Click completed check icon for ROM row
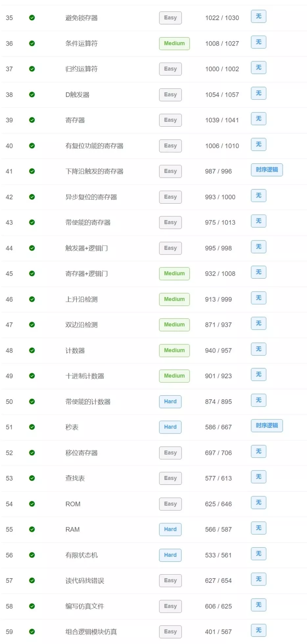The height and width of the screenshot is (644, 307). coord(32,504)
